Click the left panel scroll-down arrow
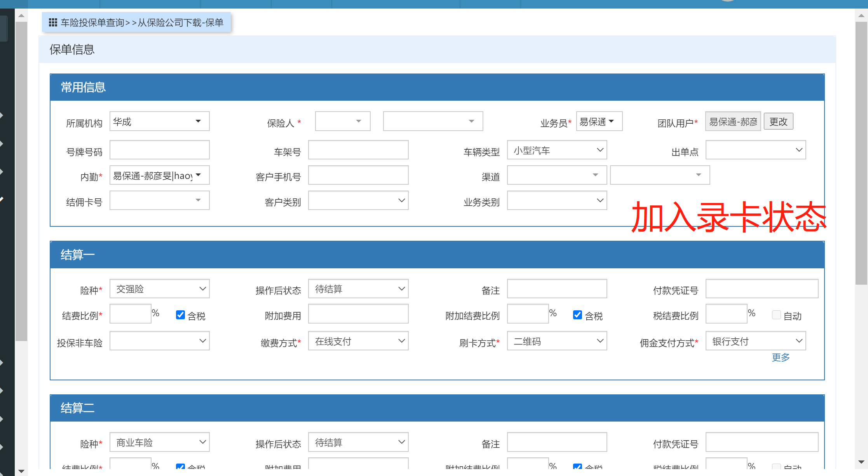Screen dimensions: 868x476 click(21, 471)
